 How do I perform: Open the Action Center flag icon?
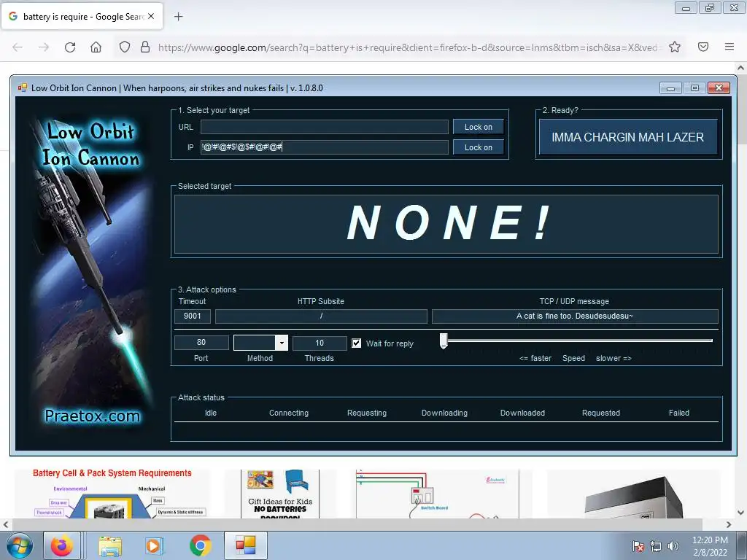click(638, 546)
